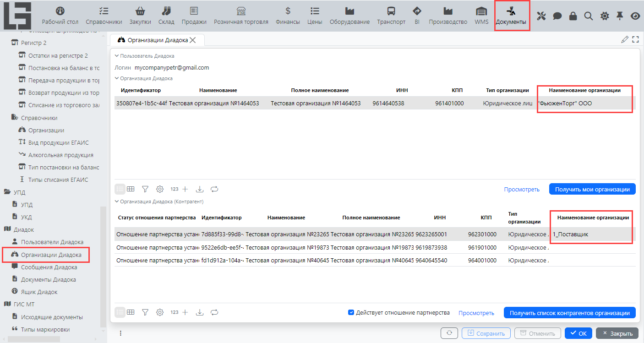Screen dimensions: 644x343
Task: Click the lock icon in the top bar
Action: pyautogui.click(x=573, y=16)
